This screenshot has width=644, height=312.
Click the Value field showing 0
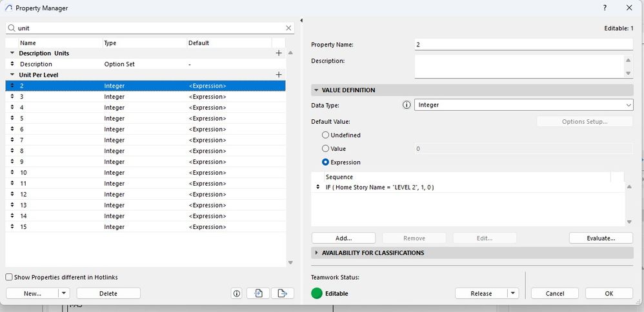(x=524, y=149)
